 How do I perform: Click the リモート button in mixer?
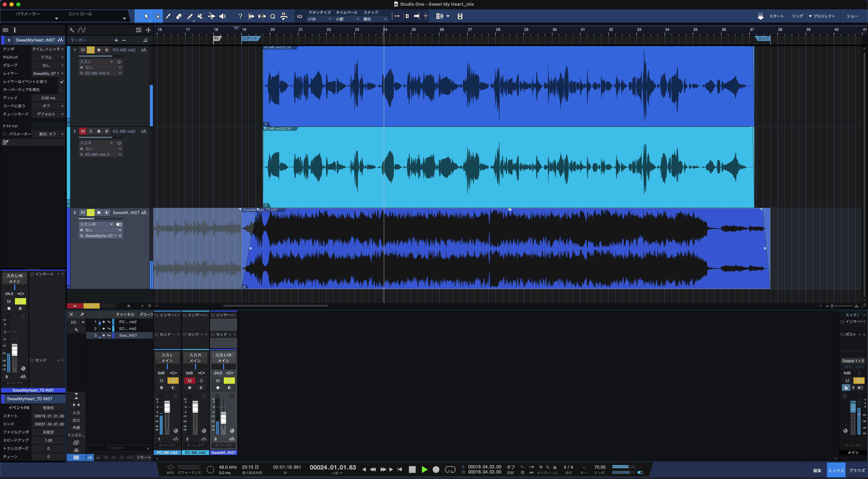[144, 457]
